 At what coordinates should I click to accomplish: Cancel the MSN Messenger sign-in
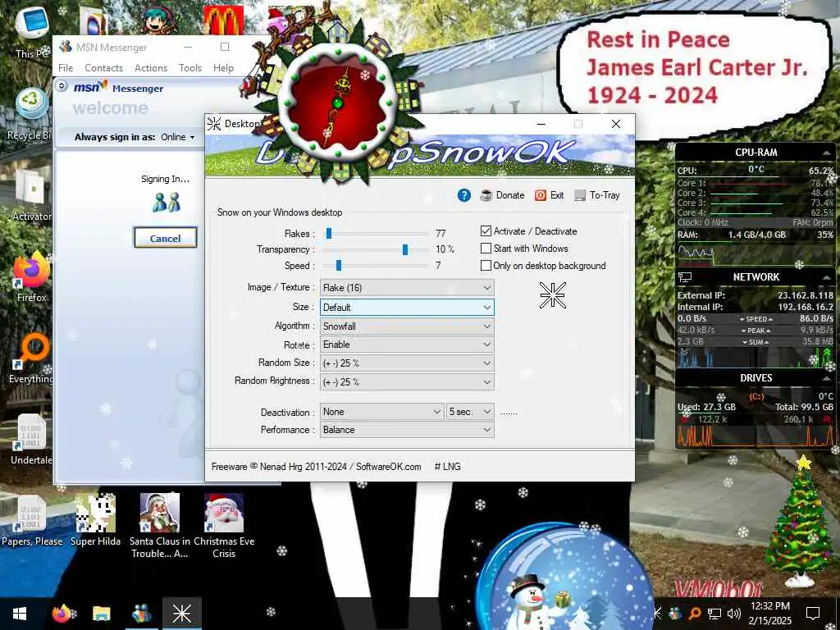pos(165,238)
